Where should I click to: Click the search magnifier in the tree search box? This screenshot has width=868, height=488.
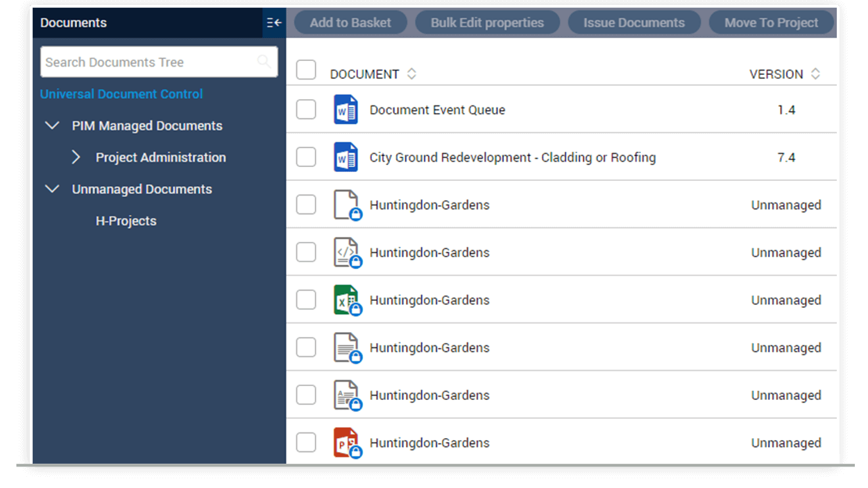pyautogui.click(x=264, y=62)
